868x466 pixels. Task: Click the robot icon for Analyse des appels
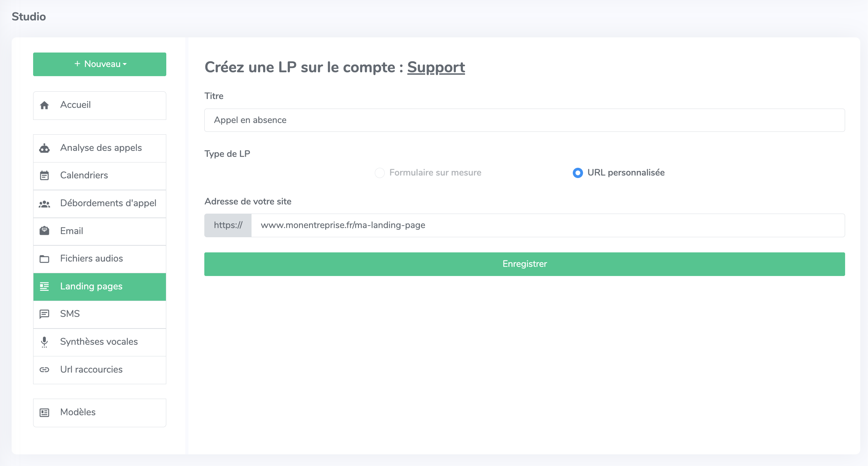44,148
